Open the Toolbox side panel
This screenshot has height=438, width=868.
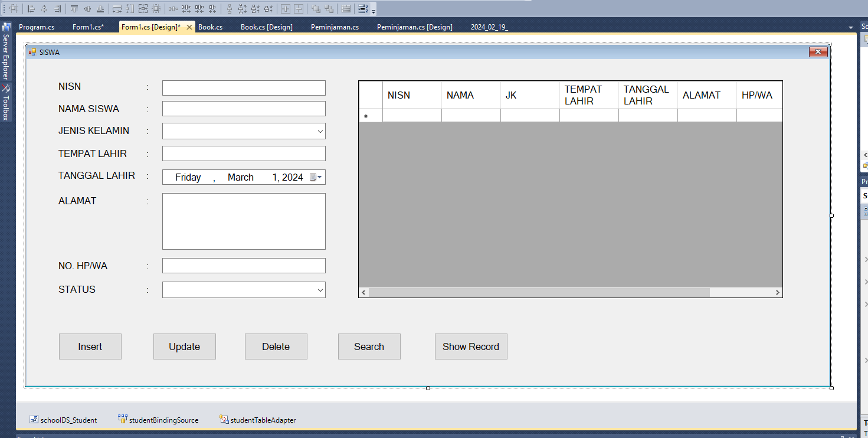[x=6, y=103]
